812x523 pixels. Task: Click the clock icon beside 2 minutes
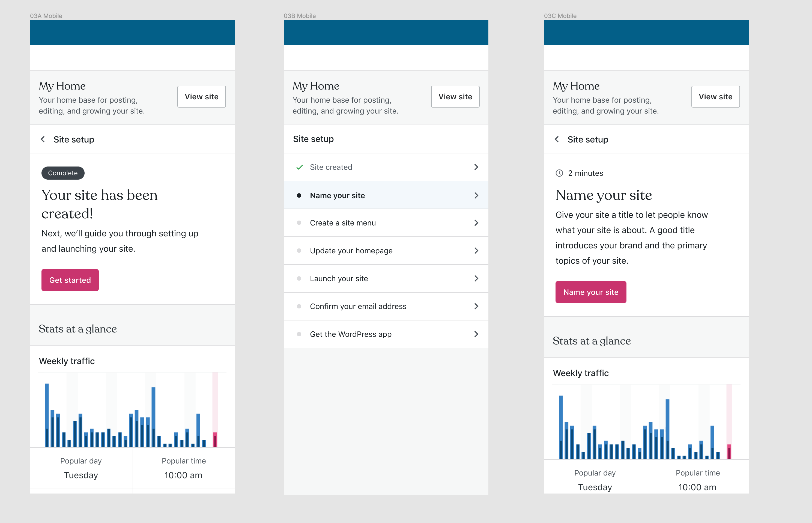pos(559,173)
